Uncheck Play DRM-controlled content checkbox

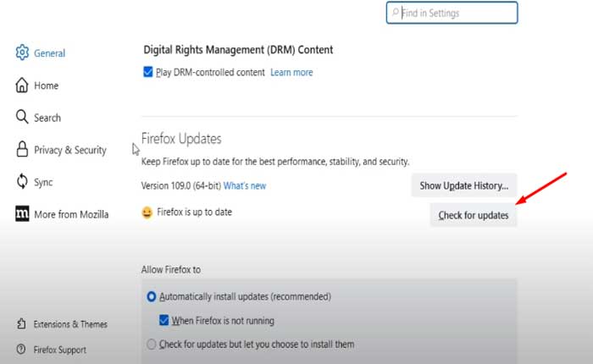click(148, 73)
